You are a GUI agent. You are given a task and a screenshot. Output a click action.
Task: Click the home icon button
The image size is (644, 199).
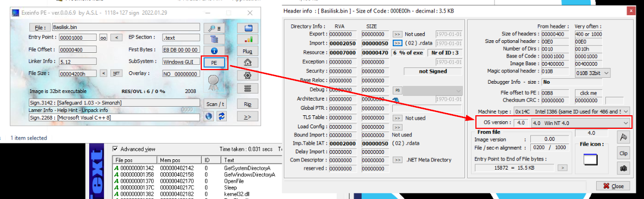coord(247,63)
